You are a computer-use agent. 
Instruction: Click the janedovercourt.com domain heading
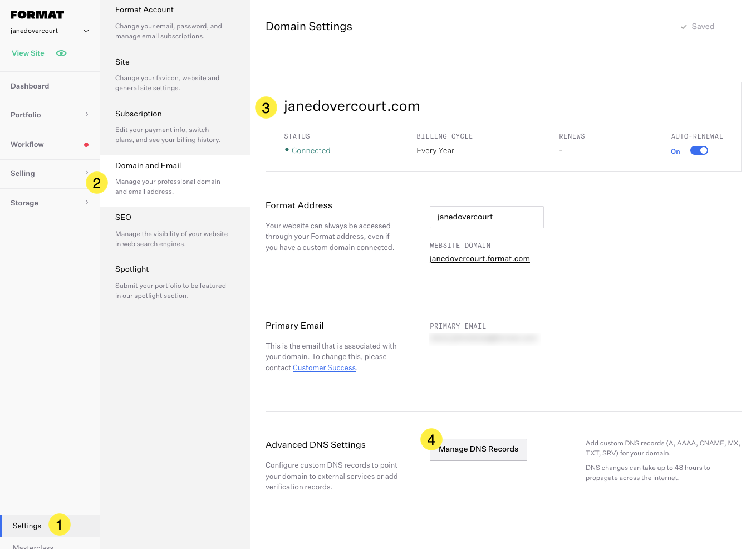(x=352, y=106)
